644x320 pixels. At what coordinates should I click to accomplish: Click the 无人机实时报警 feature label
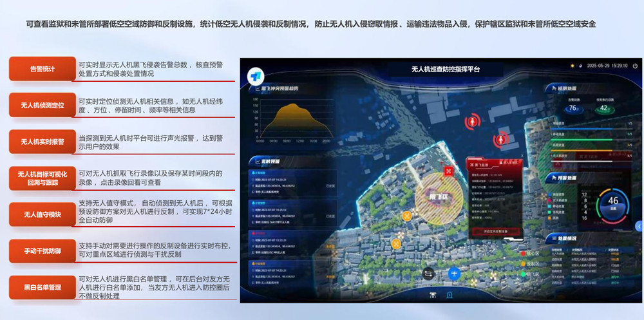[x=43, y=142]
